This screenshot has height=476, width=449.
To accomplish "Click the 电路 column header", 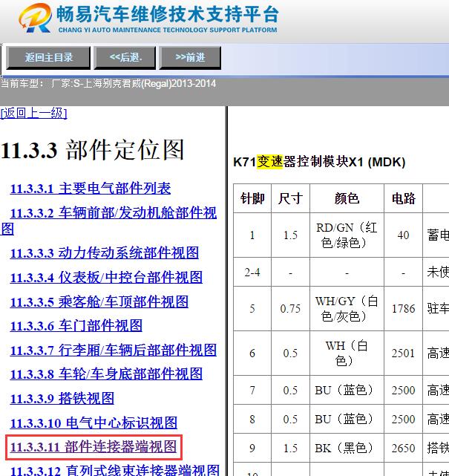I will pyautogui.click(x=403, y=198).
